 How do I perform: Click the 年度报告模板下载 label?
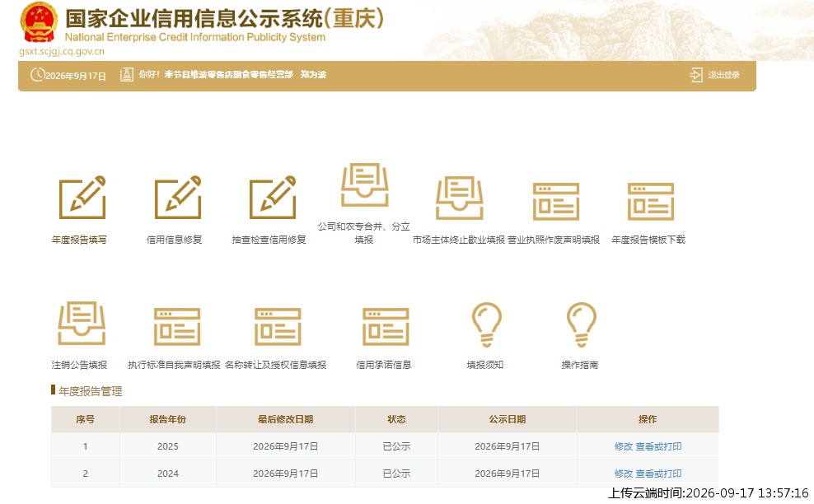[x=648, y=240]
